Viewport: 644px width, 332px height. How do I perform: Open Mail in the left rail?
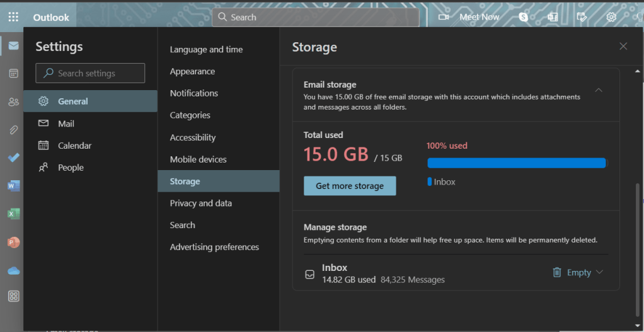click(x=14, y=45)
